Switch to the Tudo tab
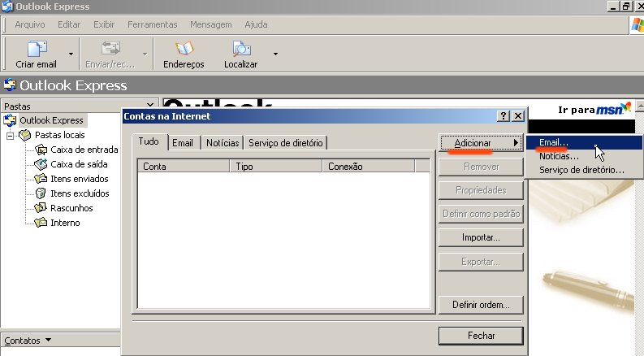The height and width of the screenshot is (356, 644). tap(149, 141)
